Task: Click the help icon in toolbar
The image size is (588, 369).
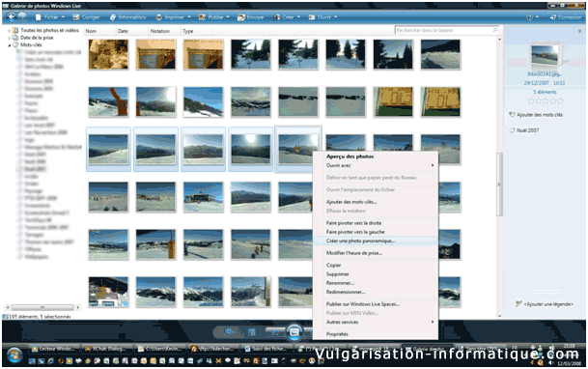Action: coord(529,17)
